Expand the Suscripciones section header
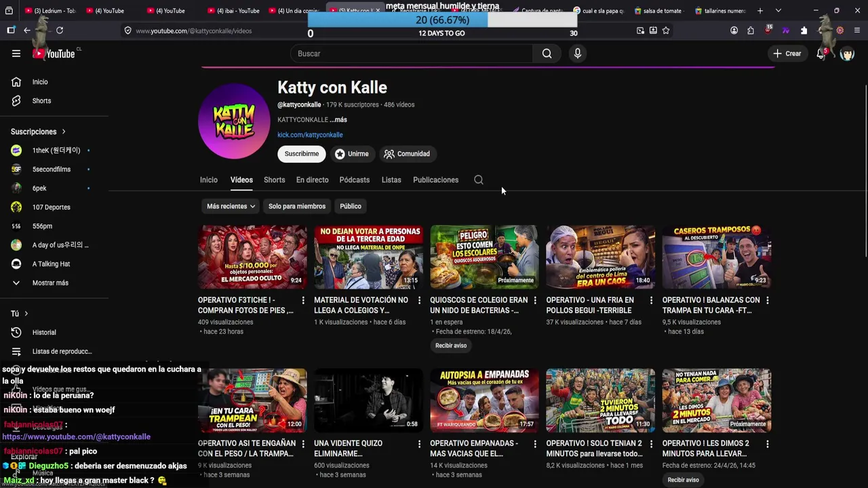This screenshot has height=488, width=868. point(38,131)
